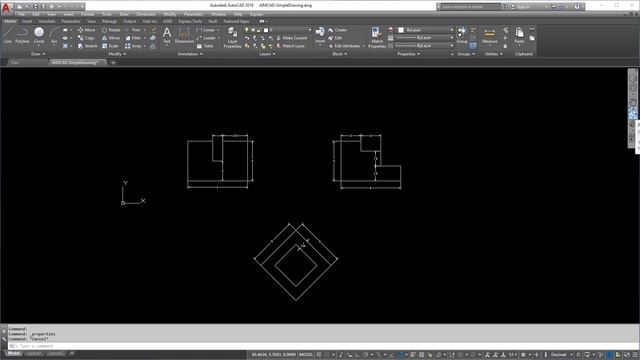Toggle MODEL space button in status bar
The image size is (640, 360).
(x=306, y=355)
